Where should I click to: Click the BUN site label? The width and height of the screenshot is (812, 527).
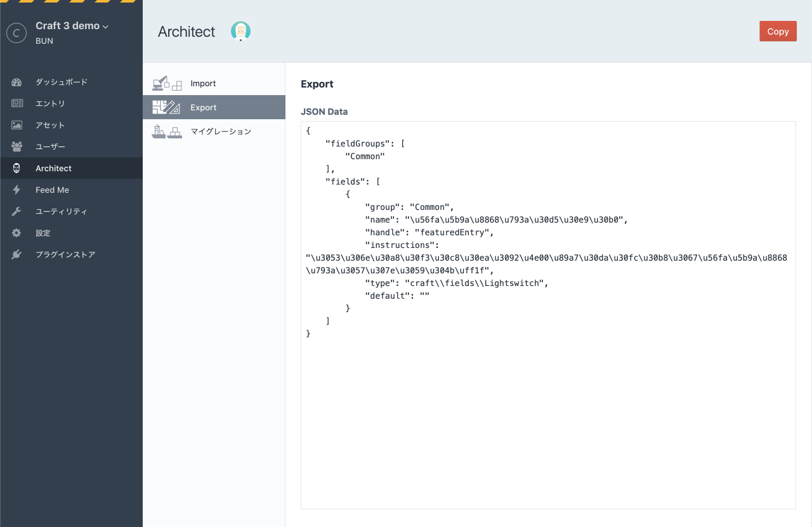(x=43, y=41)
